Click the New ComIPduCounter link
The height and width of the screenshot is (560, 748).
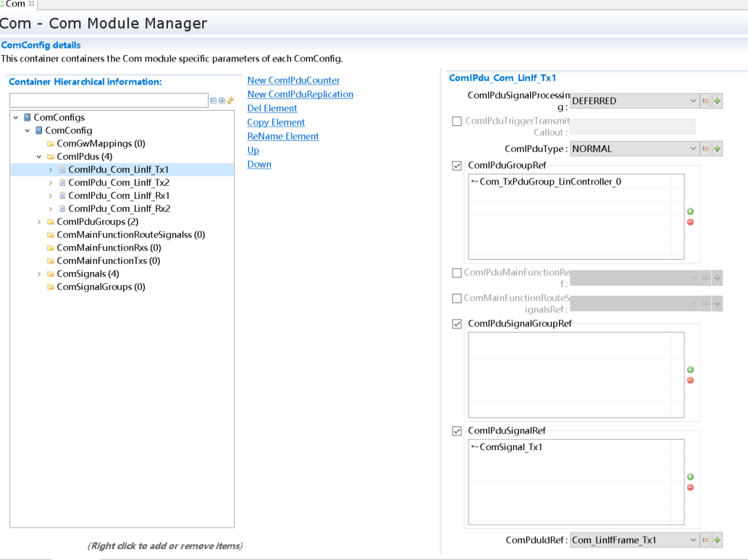point(293,80)
